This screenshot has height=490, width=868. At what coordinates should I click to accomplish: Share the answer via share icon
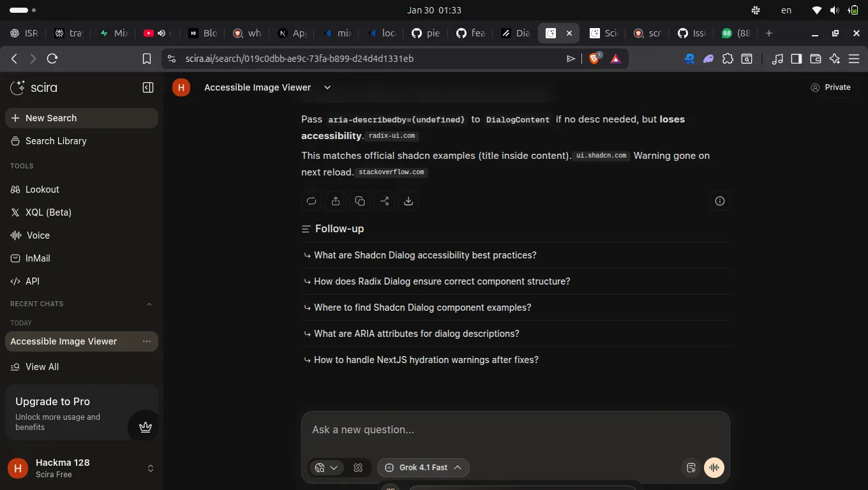[x=336, y=201]
